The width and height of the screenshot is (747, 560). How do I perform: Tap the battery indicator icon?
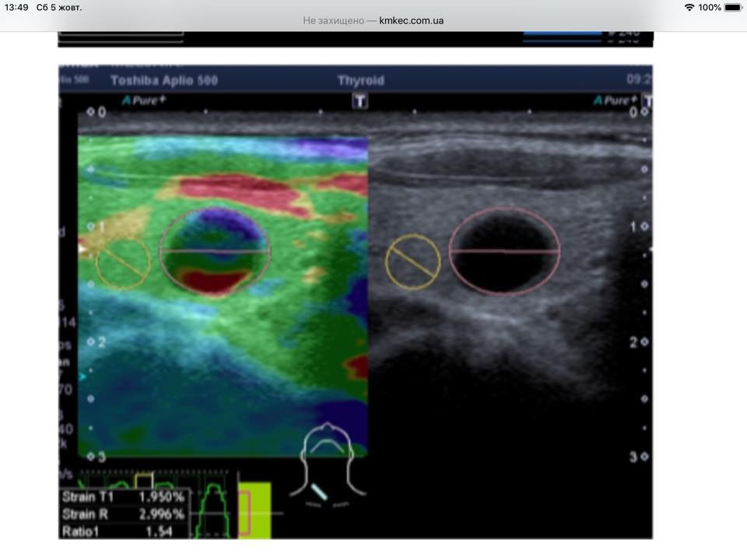click(x=734, y=7)
